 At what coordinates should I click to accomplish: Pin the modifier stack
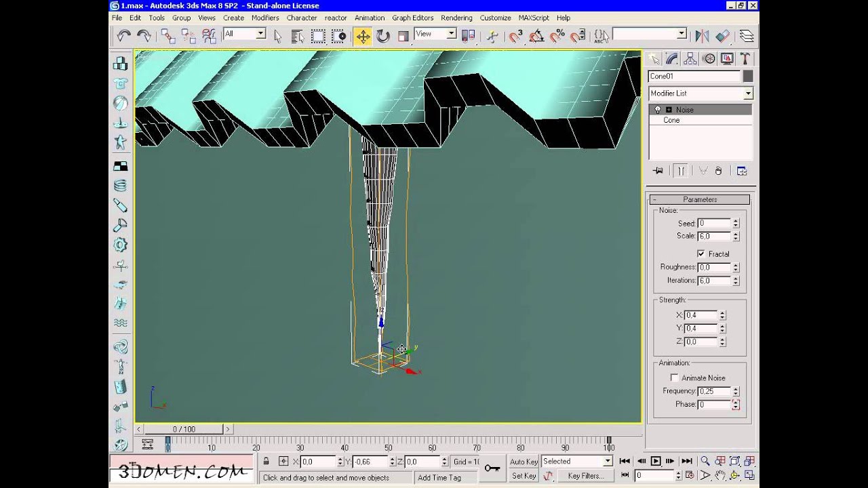657,171
